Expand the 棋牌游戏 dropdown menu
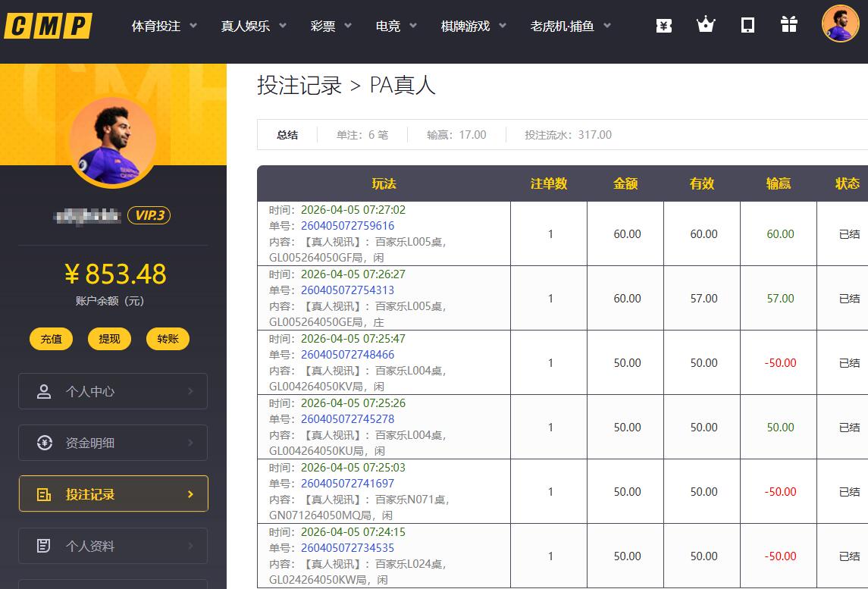868x589 pixels. [x=474, y=26]
